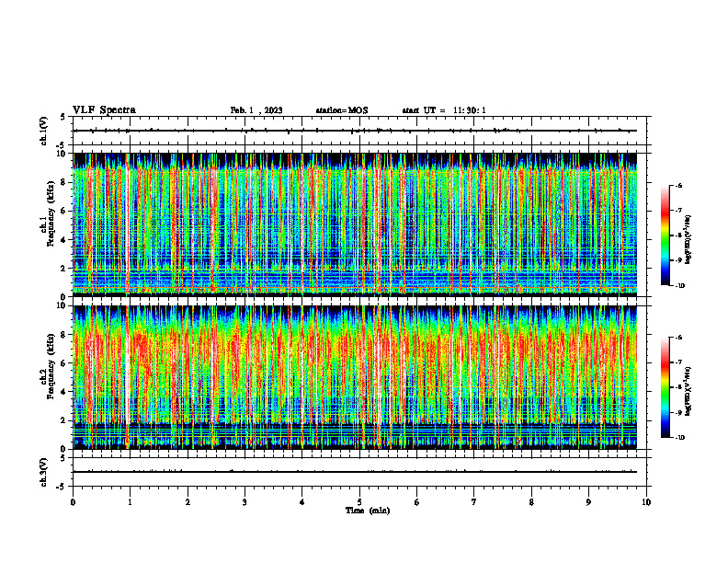Click the ch.1 "Frequency (kHz)" axis label
The image size is (728, 563).
click(51, 213)
